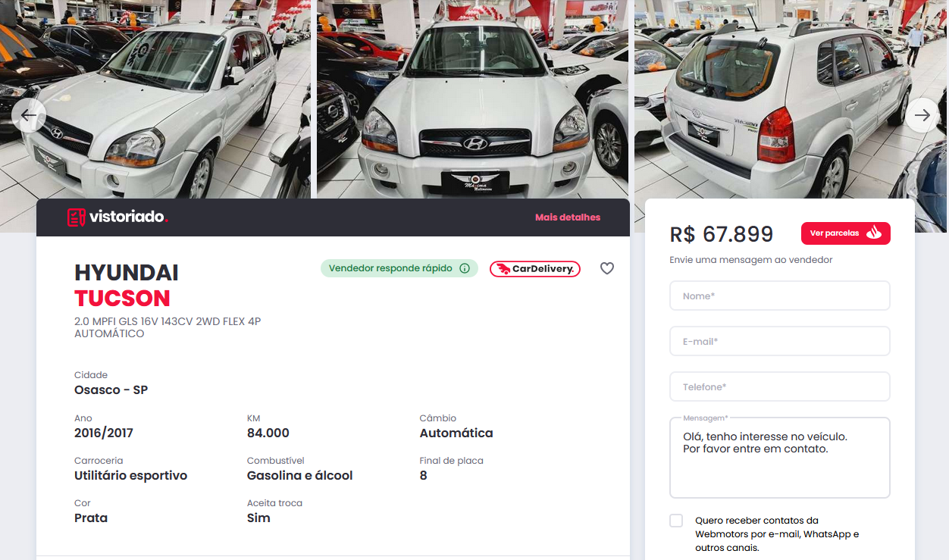Click the next photo arrow
Image resolution: width=949 pixels, height=560 pixels.
(x=922, y=115)
